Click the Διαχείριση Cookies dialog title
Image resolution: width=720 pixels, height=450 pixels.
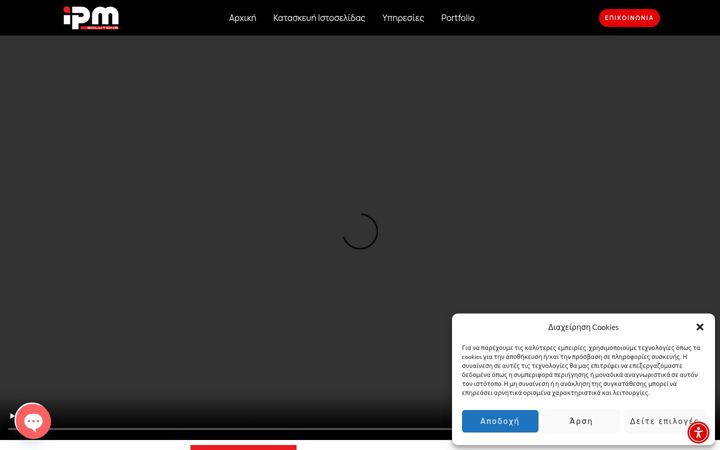point(583,327)
